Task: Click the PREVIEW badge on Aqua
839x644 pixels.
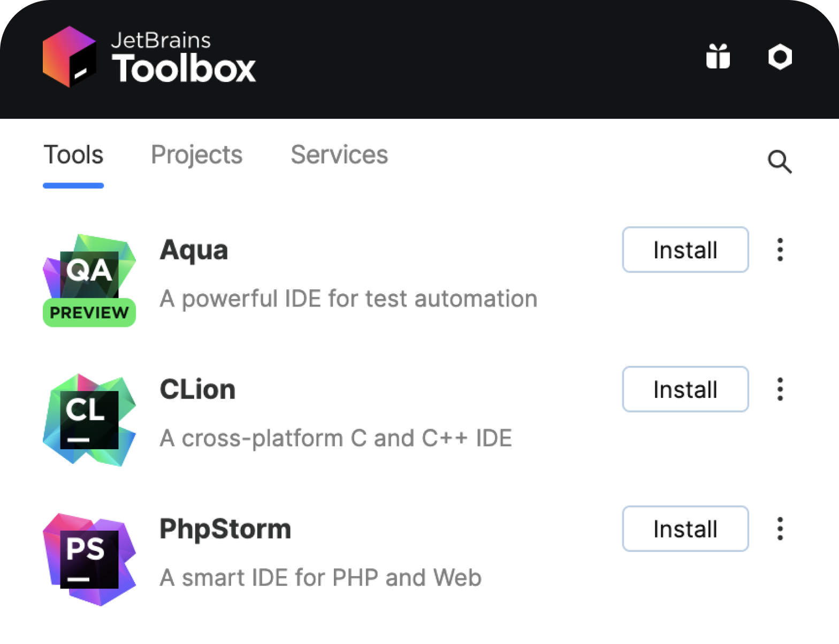Action: click(89, 312)
